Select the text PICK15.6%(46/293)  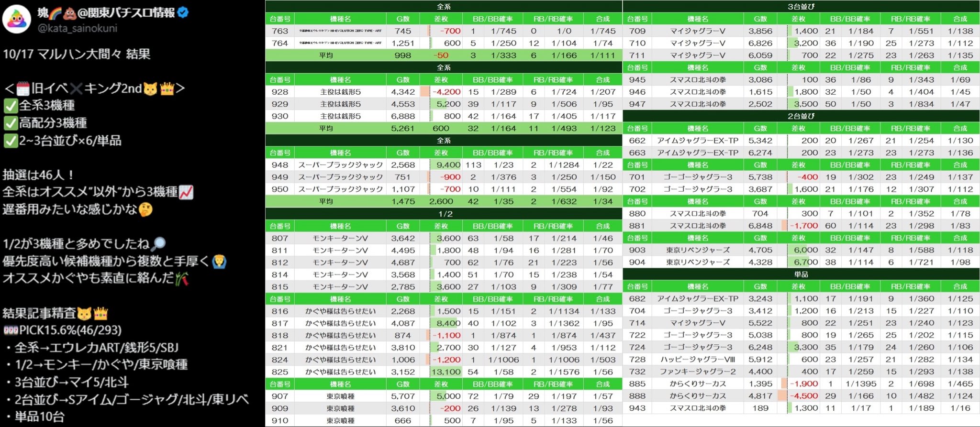click(x=70, y=330)
